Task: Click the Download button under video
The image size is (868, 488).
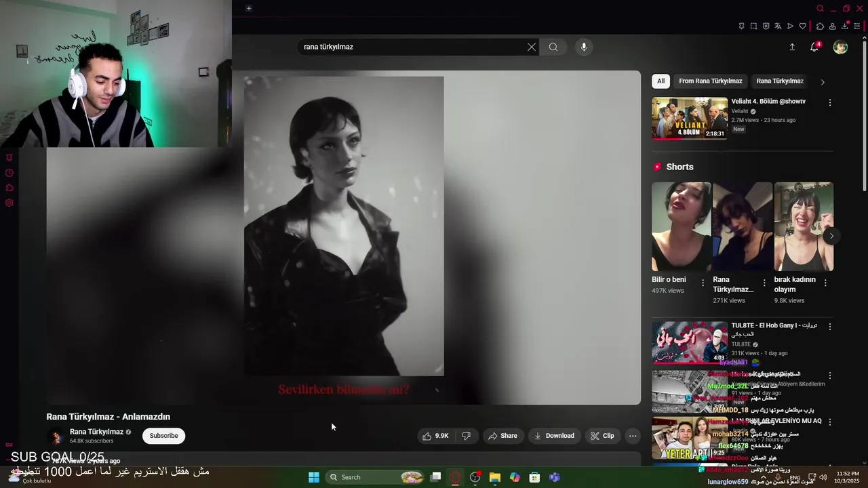Action: coord(554,436)
